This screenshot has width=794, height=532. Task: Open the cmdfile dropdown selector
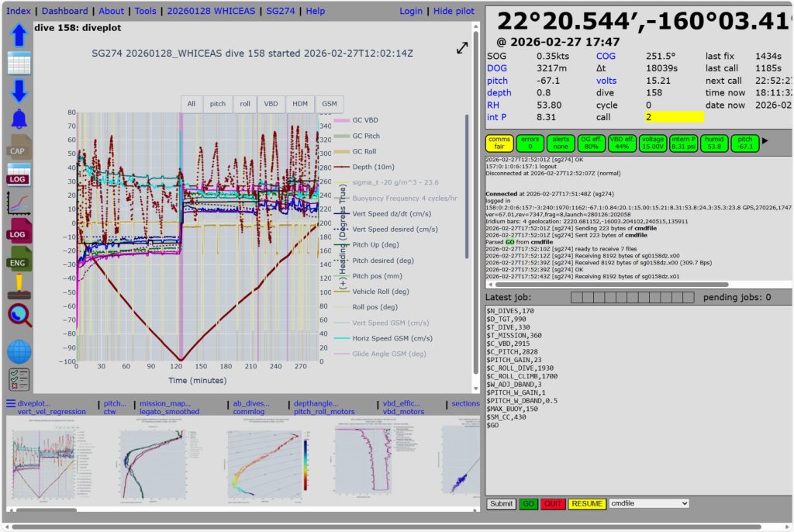(649, 503)
